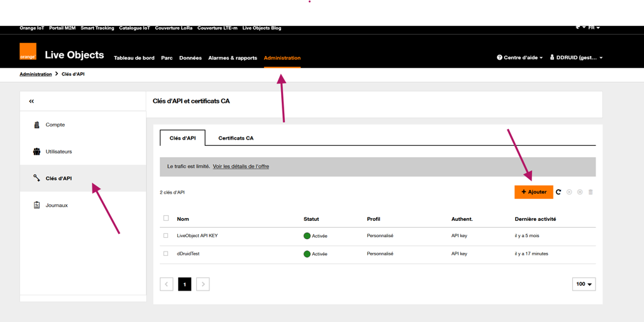
Task: Check the dDruidTest row checkbox
Action: pyautogui.click(x=166, y=254)
